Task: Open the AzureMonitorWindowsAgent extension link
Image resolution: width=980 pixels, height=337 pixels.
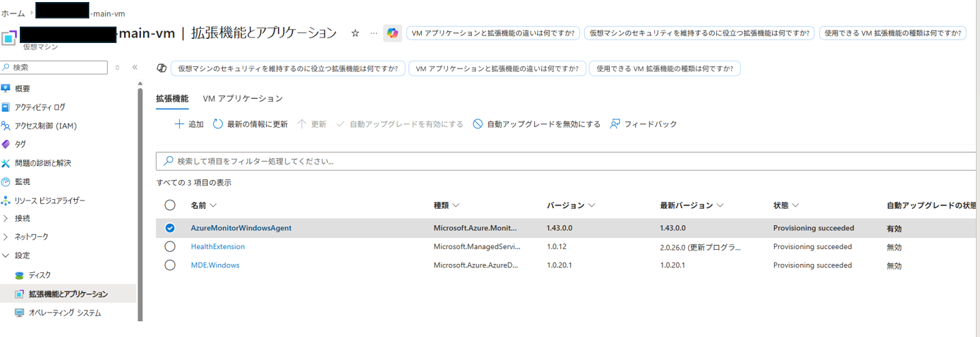Action: coord(241,228)
